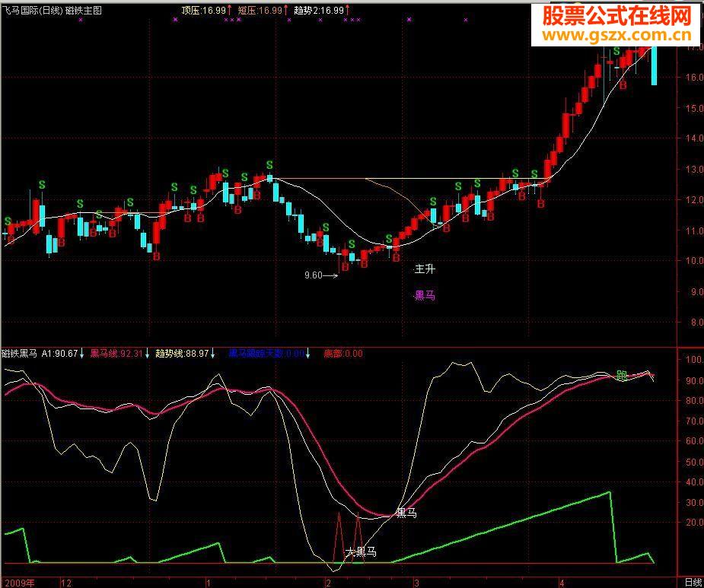Click the 9.60 low price annotation
Screen dimensions: 704x588
coord(314,275)
